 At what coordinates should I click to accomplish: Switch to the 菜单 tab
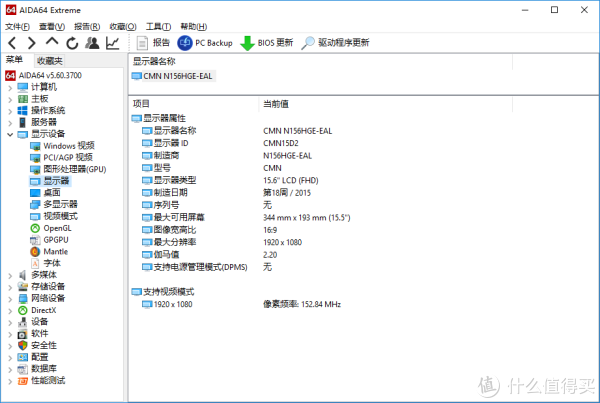tap(15, 60)
